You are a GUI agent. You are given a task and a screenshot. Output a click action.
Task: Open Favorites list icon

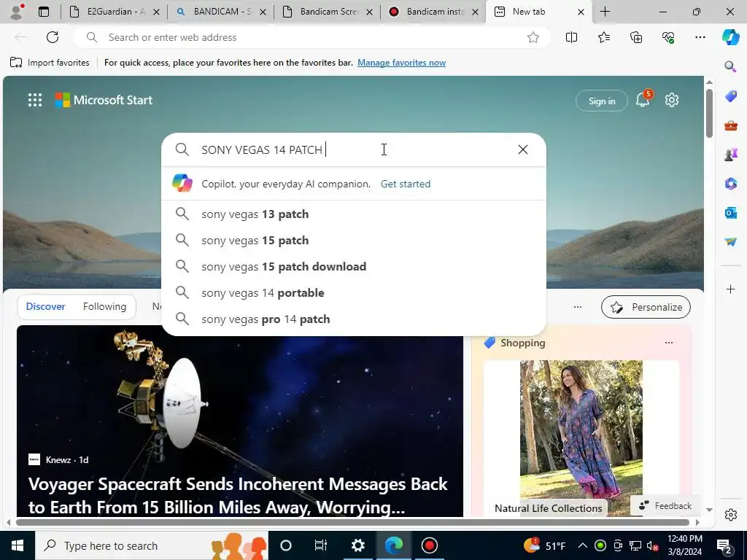click(x=603, y=37)
